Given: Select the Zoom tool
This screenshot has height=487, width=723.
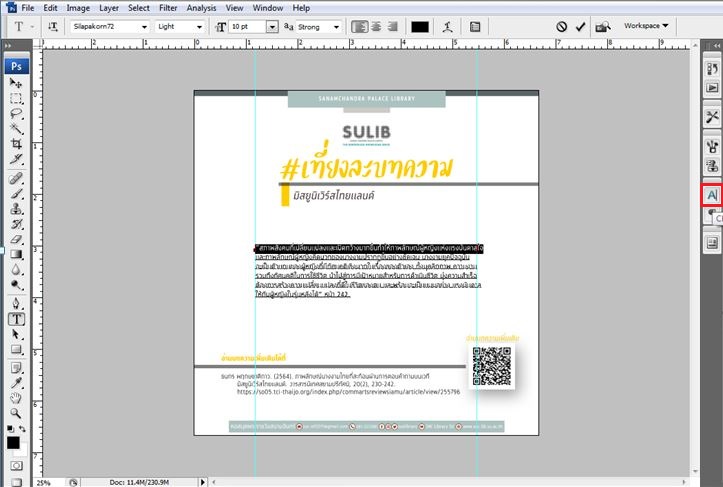Looking at the screenshot, I should (x=16, y=413).
